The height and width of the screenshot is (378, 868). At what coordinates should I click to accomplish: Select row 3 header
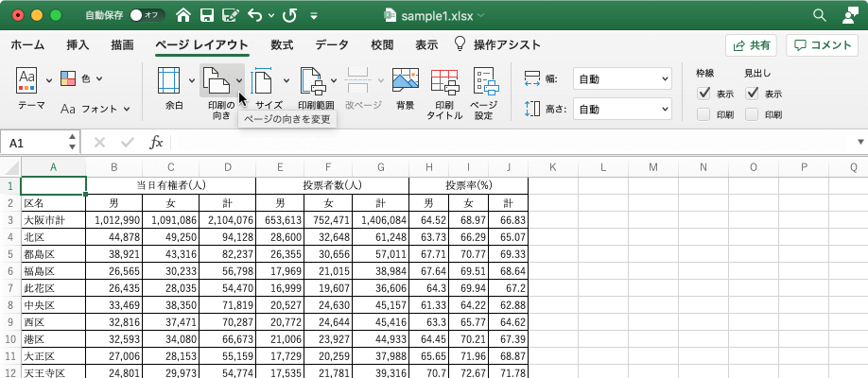[x=10, y=220]
